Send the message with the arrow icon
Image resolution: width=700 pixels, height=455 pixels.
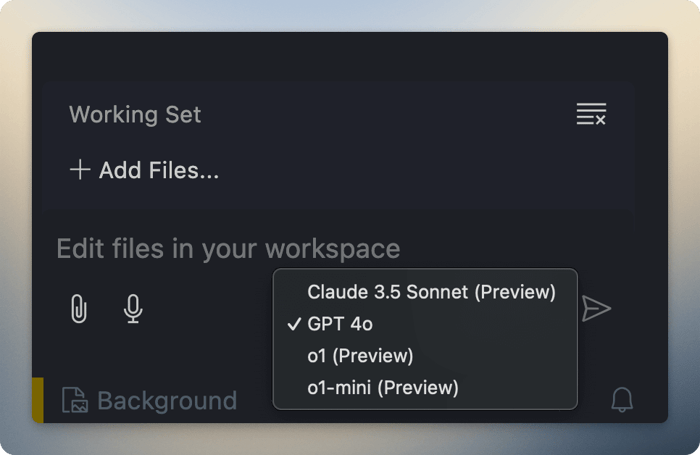coord(596,309)
